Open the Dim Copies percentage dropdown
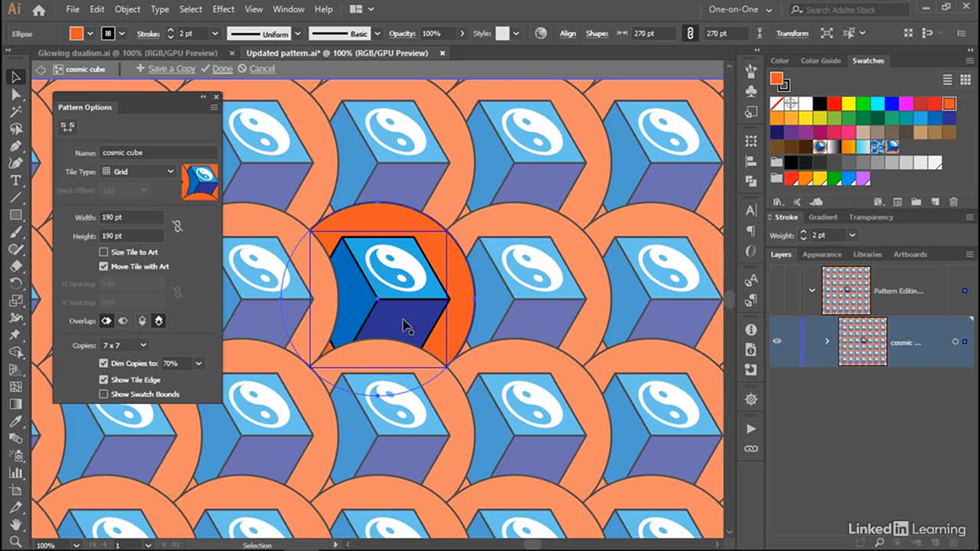 198,364
